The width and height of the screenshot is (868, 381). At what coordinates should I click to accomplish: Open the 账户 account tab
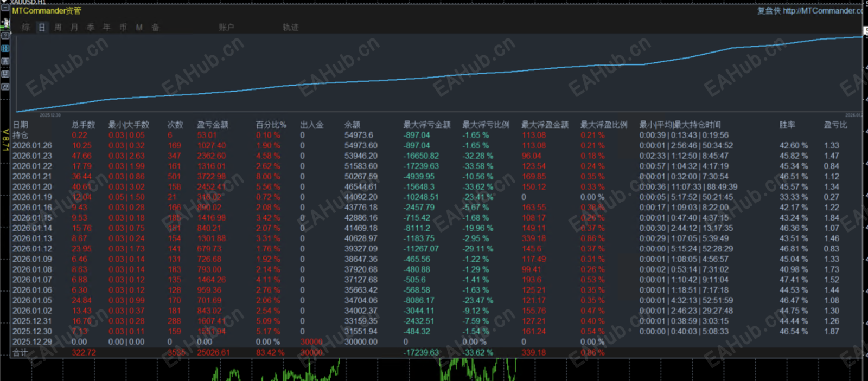[226, 27]
